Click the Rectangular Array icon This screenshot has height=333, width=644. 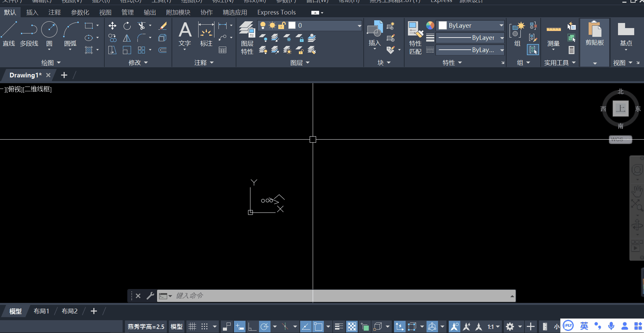(141, 50)
